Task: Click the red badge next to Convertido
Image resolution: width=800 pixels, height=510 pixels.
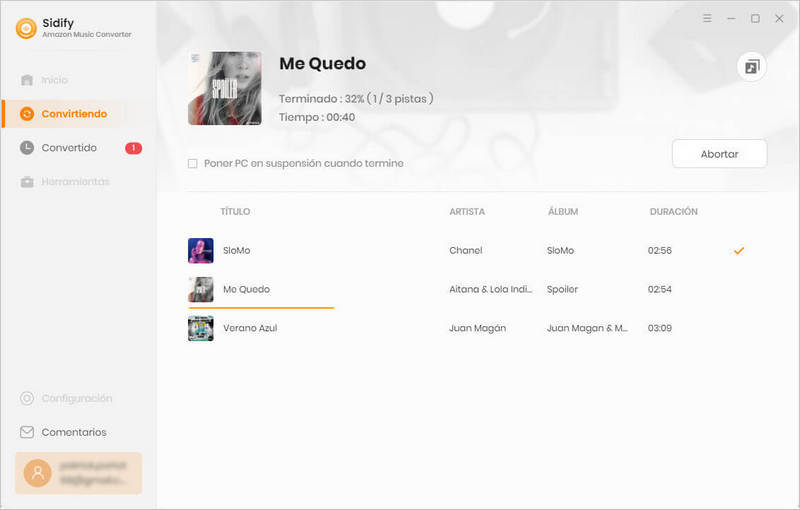Action: (134, 148)
